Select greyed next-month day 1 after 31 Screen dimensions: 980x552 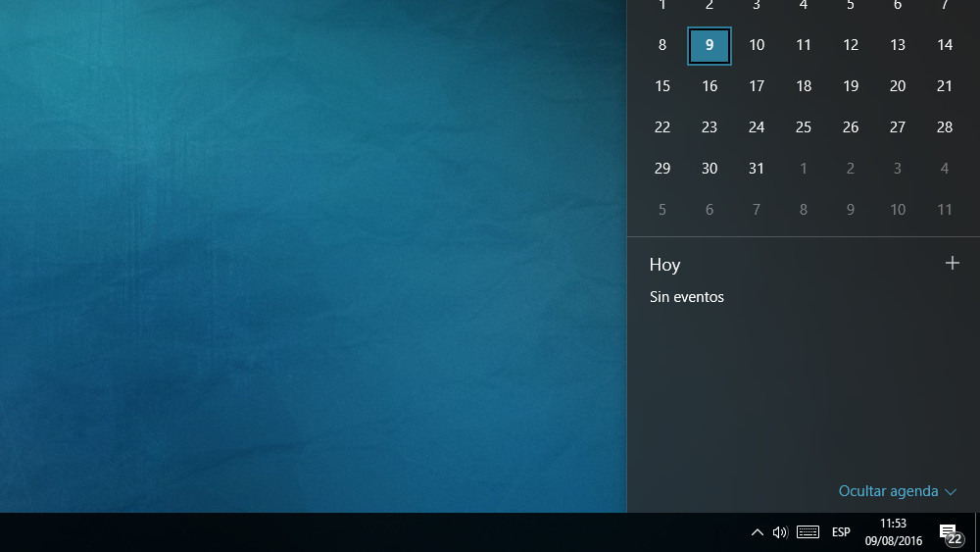pos(804,169)
